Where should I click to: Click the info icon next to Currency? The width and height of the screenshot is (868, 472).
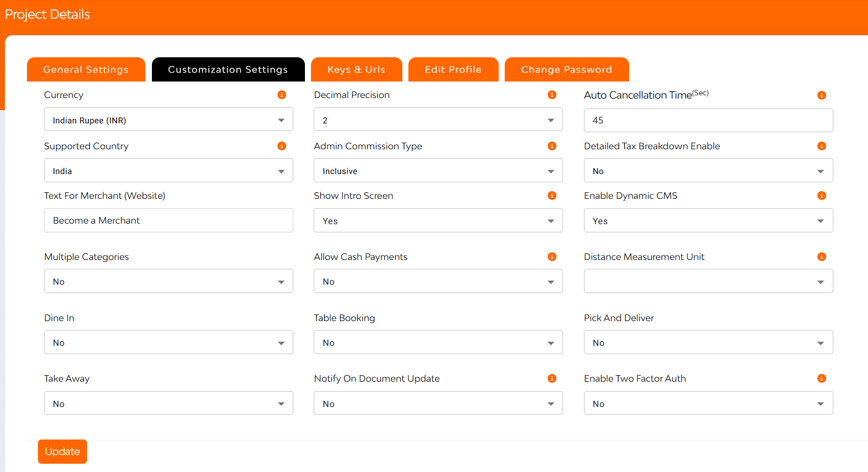tap(282, 95)
